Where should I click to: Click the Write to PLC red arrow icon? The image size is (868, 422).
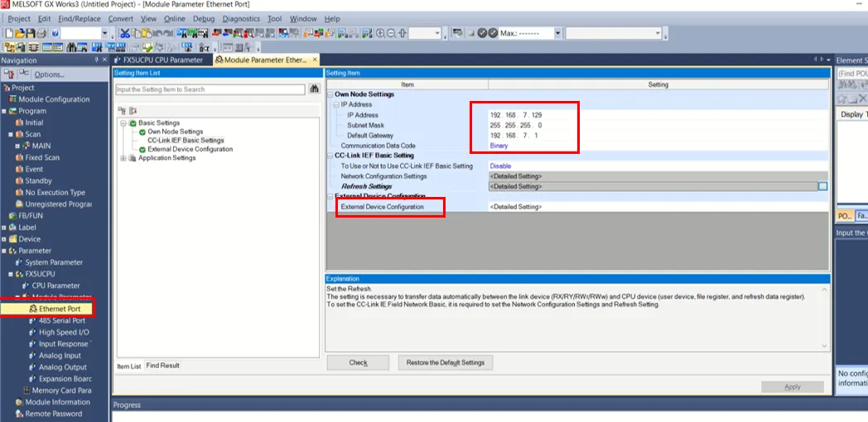tap(216, 33)
